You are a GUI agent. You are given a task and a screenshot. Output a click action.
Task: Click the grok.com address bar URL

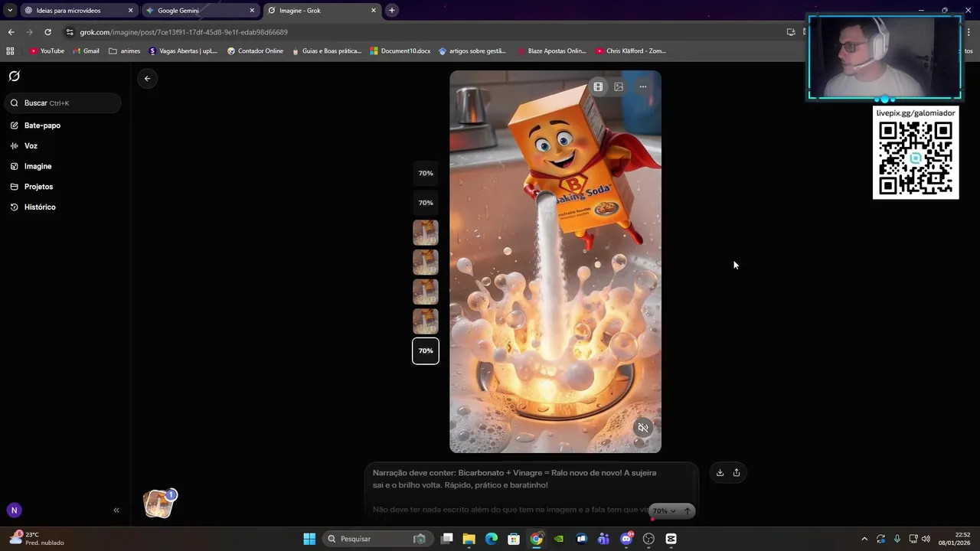tap(184, 32)
